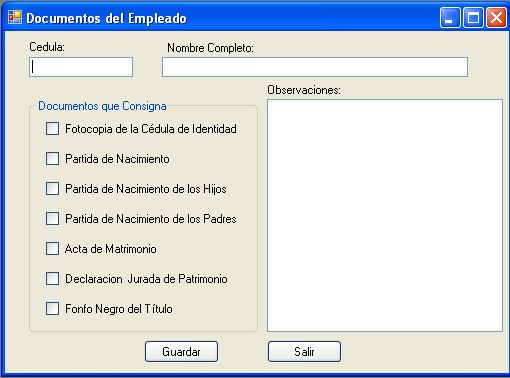
Task: Click the Guardar button
Action: [x=181, y=351]
